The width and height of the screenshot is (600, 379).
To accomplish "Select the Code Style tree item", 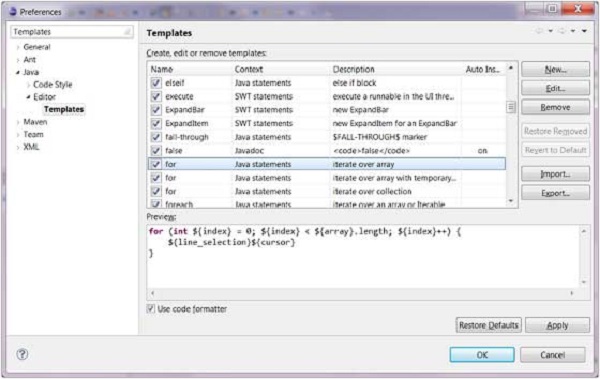I will click(x=52, y=85).
